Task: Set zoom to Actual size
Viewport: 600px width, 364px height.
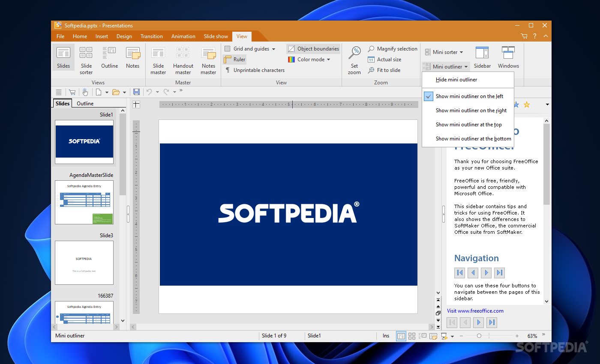Action: pos(384,60)
